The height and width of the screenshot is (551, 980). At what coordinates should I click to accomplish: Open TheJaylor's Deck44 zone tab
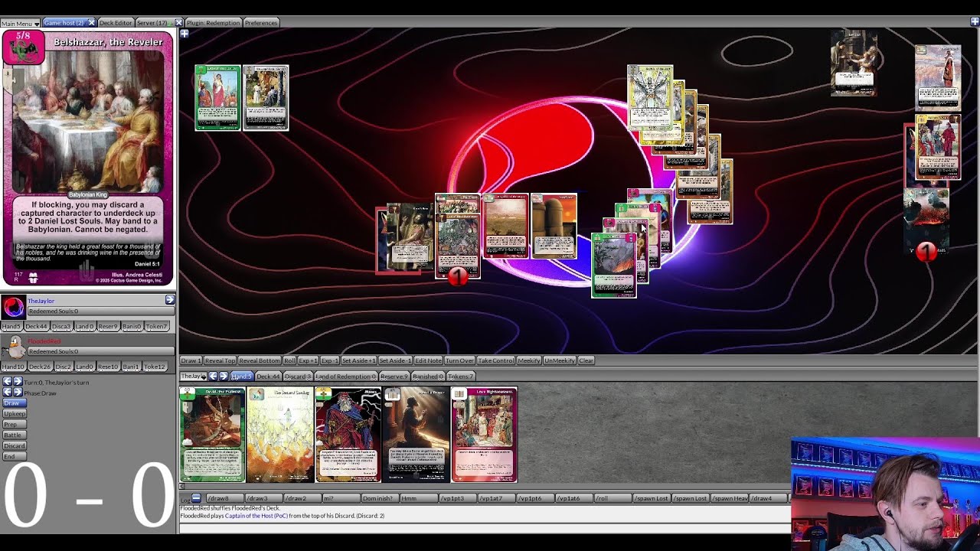36,327
